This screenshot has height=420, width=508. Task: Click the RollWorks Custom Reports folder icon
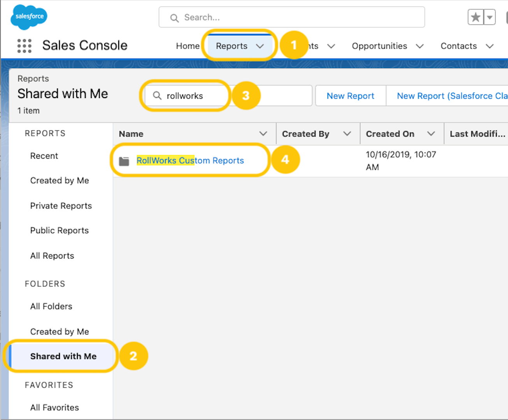(124, 161)
